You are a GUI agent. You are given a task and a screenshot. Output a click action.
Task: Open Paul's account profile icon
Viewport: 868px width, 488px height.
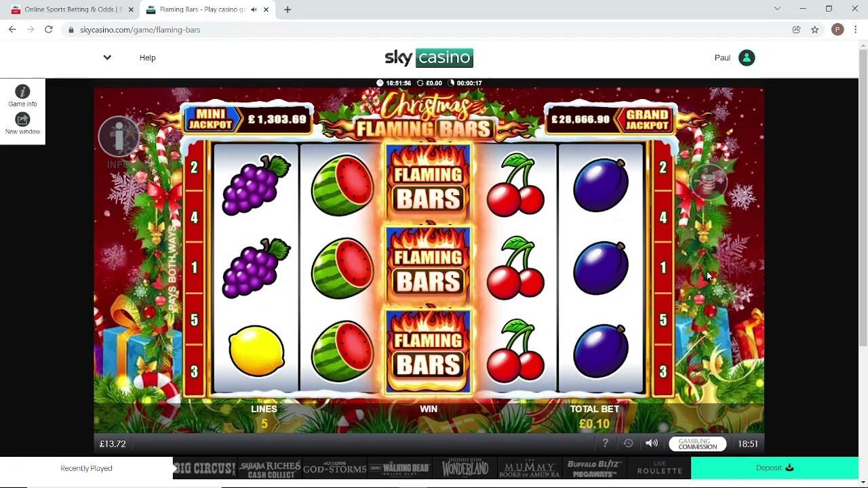coord(747,58)
